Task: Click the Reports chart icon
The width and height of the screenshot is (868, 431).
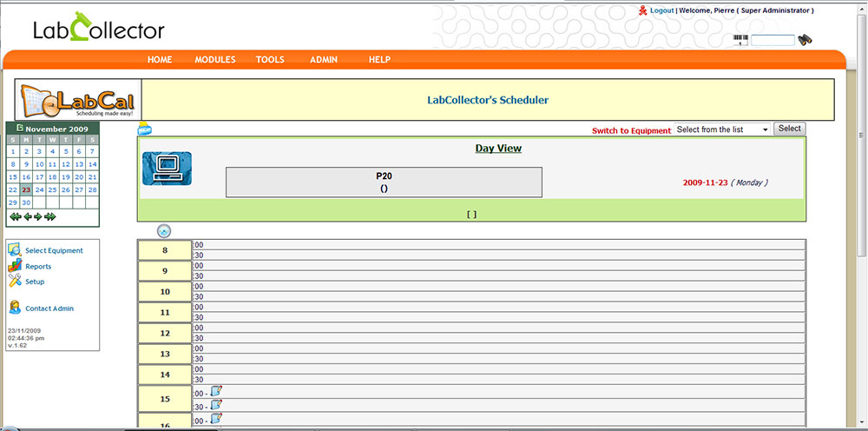Action: coord(15,266)
